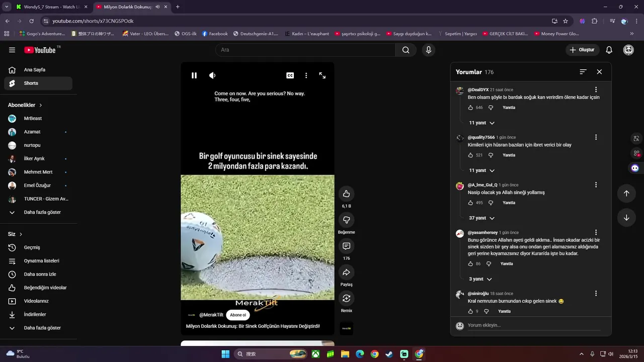Open Beğendiğim videolar list
Screen dimensions: 644x362
pyautogui.click(x=38, y=288)
